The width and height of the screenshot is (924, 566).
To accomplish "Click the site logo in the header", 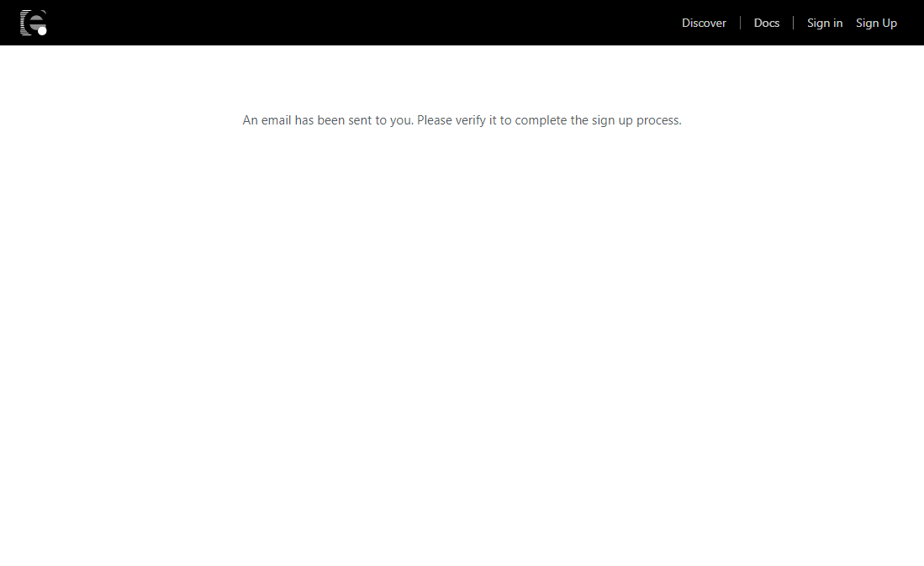I will click(33, 23).
